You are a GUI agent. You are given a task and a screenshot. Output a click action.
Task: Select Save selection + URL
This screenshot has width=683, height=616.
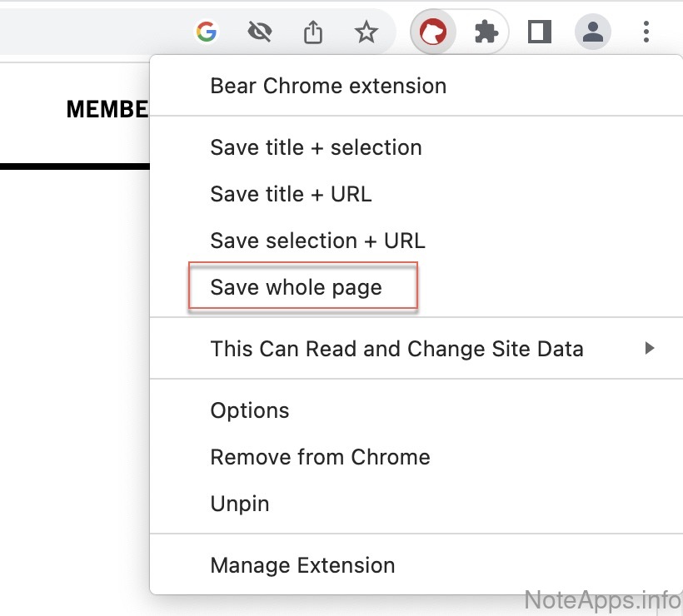pyautogui.click(x=318, y=241)
